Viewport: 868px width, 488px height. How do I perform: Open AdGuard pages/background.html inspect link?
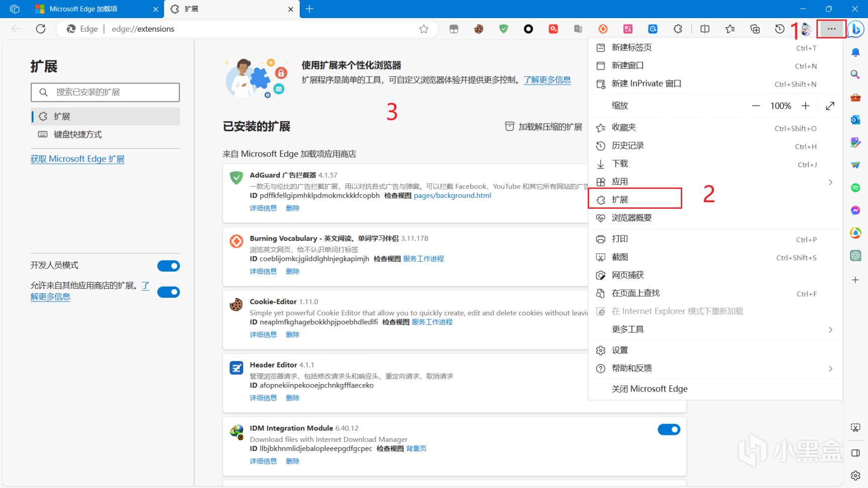(452, 196)
